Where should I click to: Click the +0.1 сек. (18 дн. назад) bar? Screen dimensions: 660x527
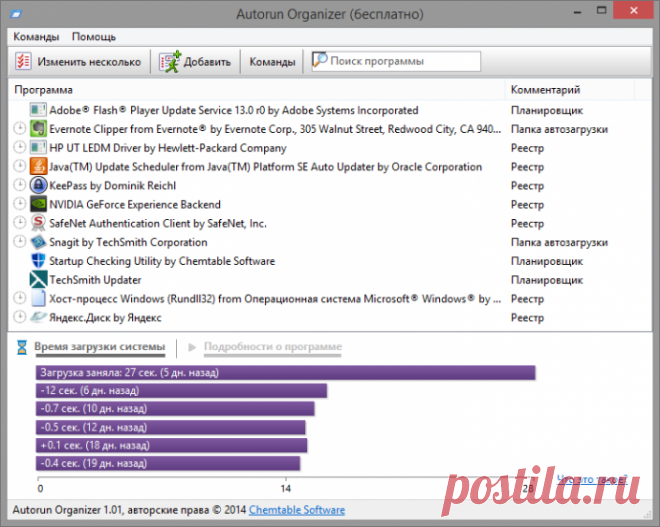click(x=171, y=445)
